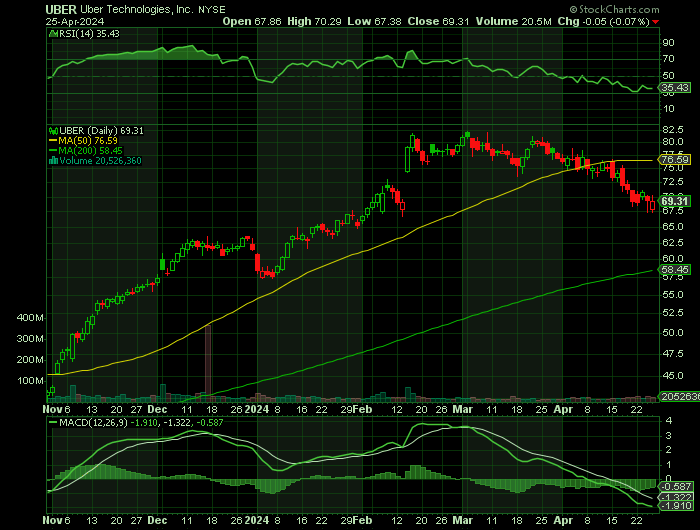Click the 70 level on RSI axis
This screenshot has height=530, width=700.
(x=669, y=59)
